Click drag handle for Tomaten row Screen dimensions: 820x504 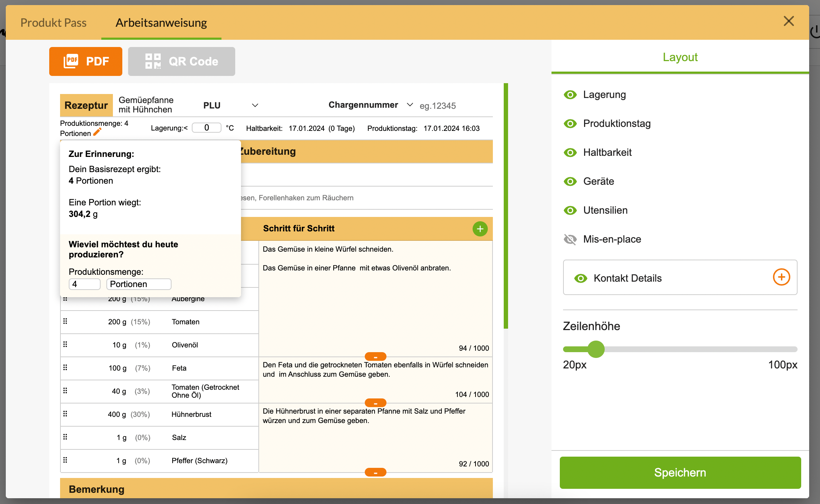pos(65,321)
